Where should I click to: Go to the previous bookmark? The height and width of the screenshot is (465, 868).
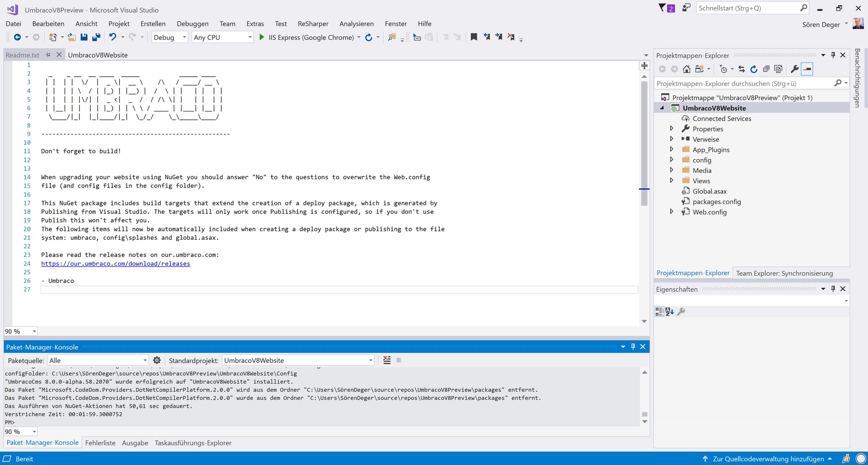click(x=487, y=37)
